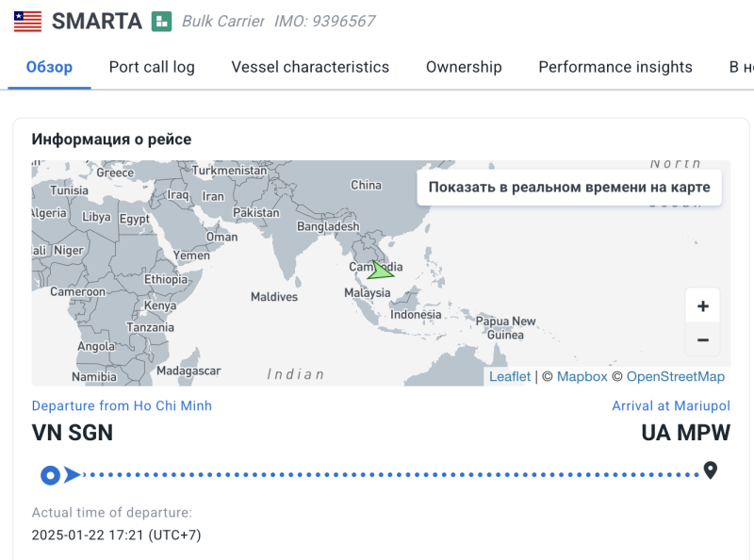Open the Mapbox copyright link
The width and height of the screenshot is (754, 560).
[x=576, y=375]
